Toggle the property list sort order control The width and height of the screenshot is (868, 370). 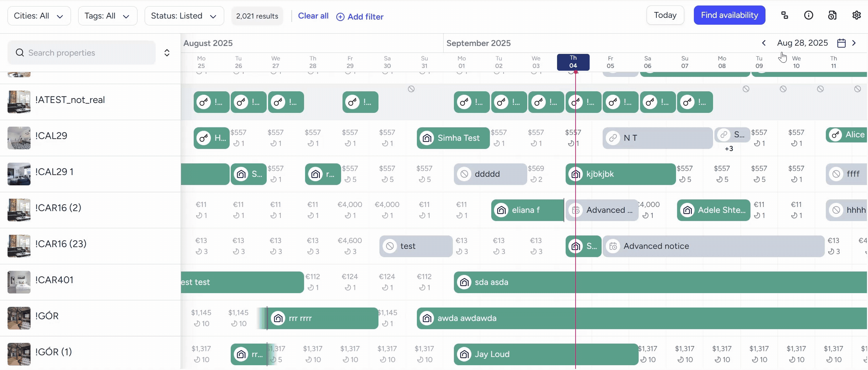(167, 53)
